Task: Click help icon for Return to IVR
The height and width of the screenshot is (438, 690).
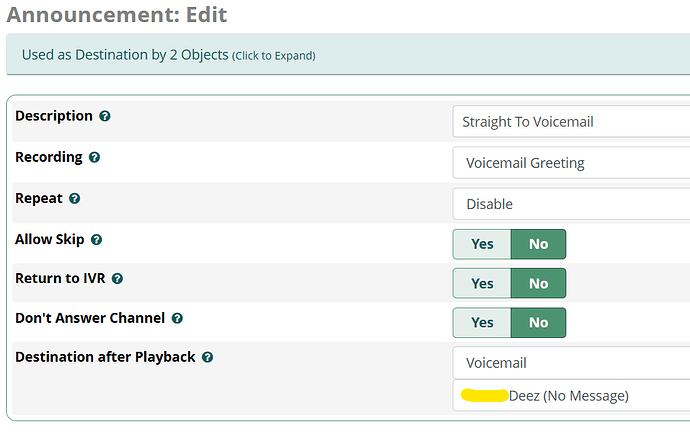Action: (x=117, y=279)
